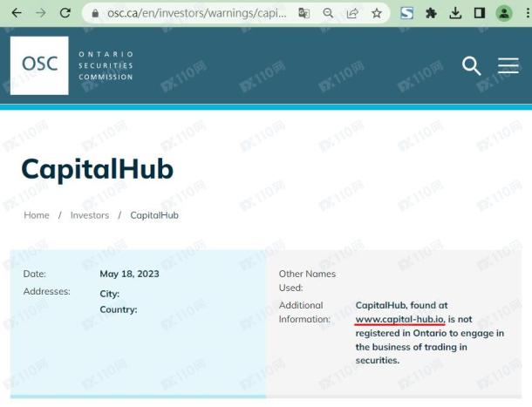Click the Additional Information label
This screenshot has width=532, height=407.
point(304,312)
